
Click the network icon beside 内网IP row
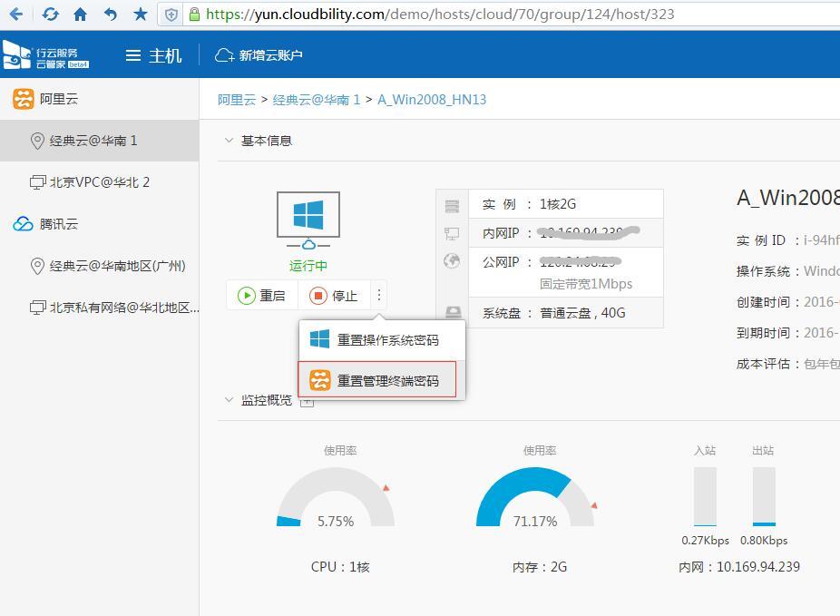[452, 233]
